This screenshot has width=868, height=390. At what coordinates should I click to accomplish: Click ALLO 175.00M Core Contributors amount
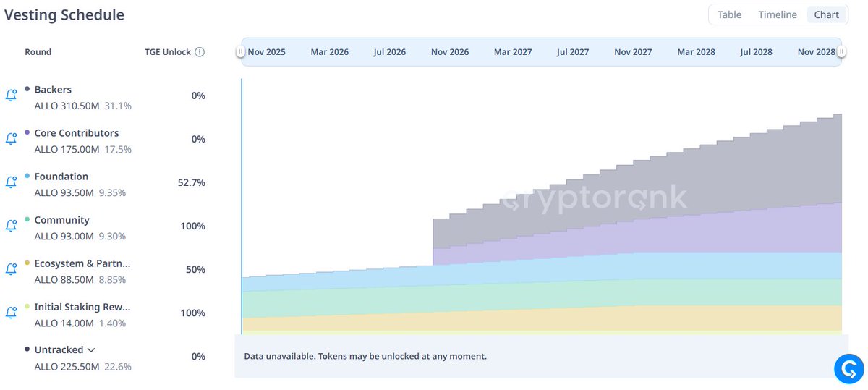tap(67, 149)
